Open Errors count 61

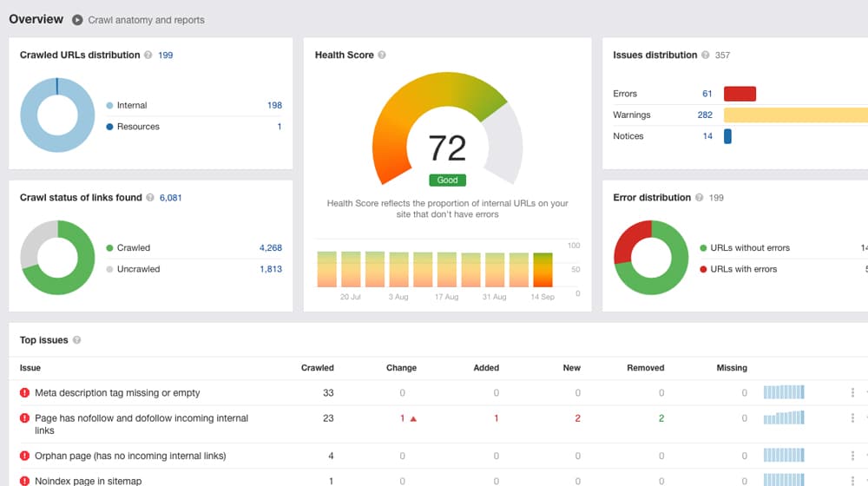[707, 94]
